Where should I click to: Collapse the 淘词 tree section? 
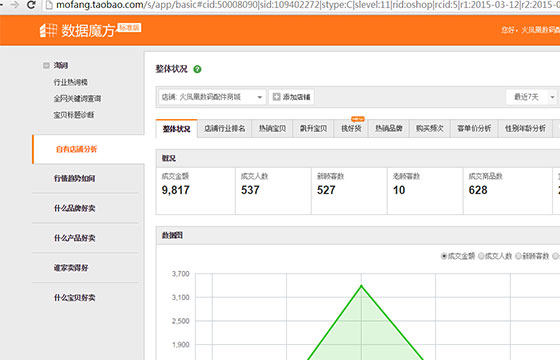point(46,65)
